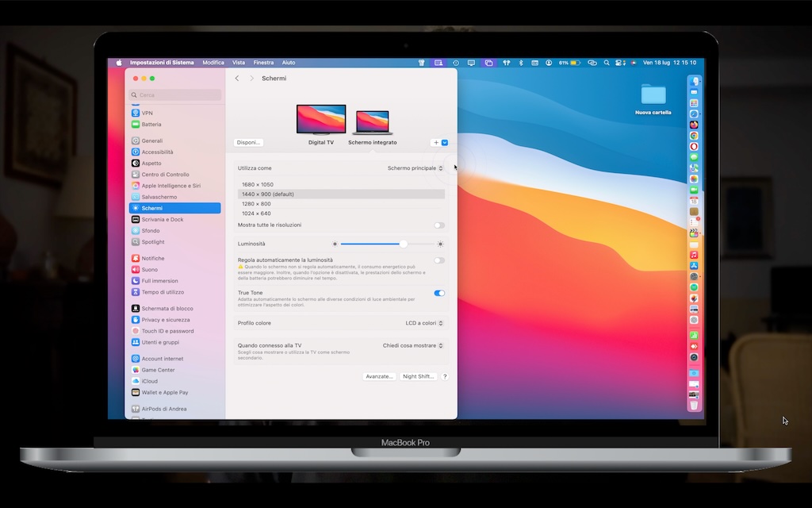Go forward with the right chevron
This screenshot has width=812, height=508.
251,79
